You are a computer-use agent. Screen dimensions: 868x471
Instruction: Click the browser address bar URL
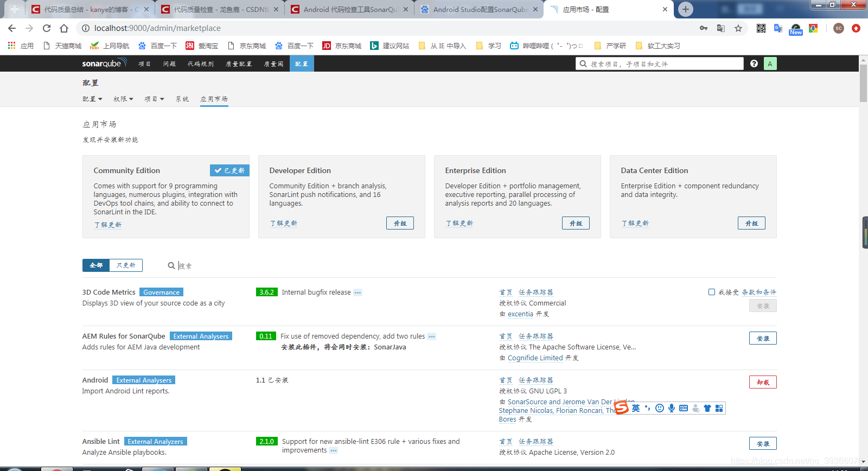157,28
